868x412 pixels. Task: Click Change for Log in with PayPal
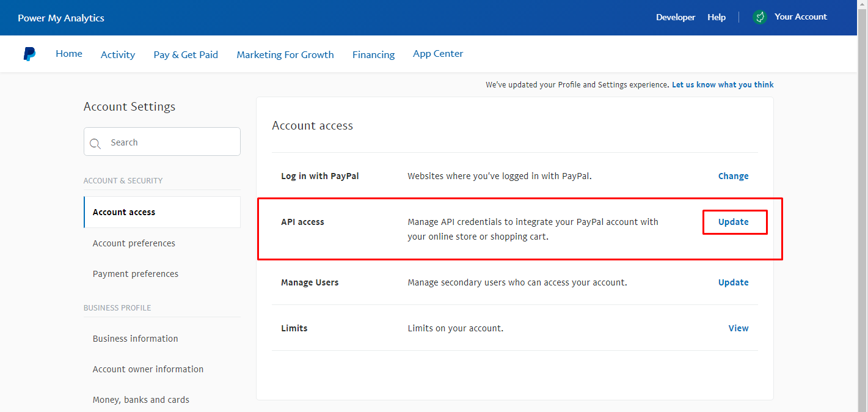point(733,176)
